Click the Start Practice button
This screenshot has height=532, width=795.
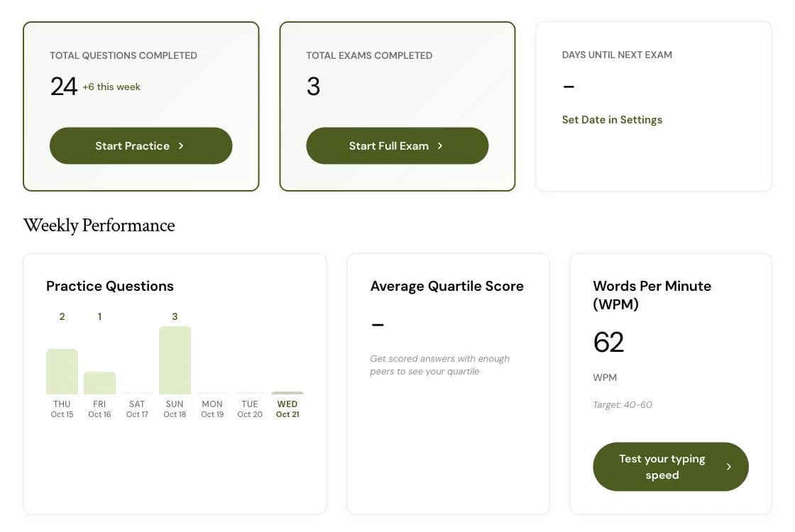tap(141, 146)
